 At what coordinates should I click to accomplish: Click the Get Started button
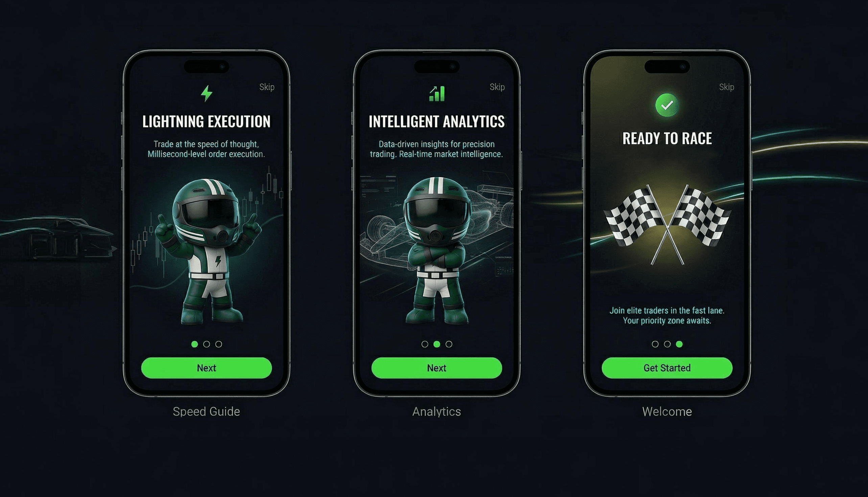[667, 368]
